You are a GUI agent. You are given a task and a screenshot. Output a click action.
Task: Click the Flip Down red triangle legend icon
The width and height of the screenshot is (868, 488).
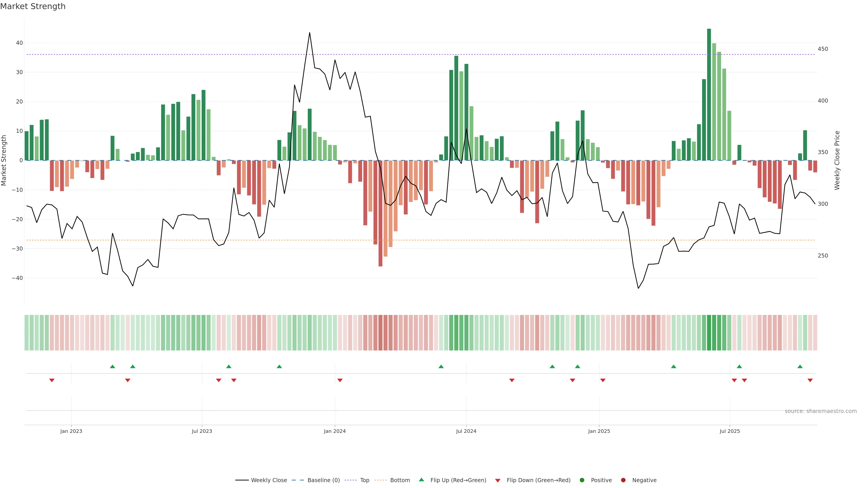click(498, 480)
